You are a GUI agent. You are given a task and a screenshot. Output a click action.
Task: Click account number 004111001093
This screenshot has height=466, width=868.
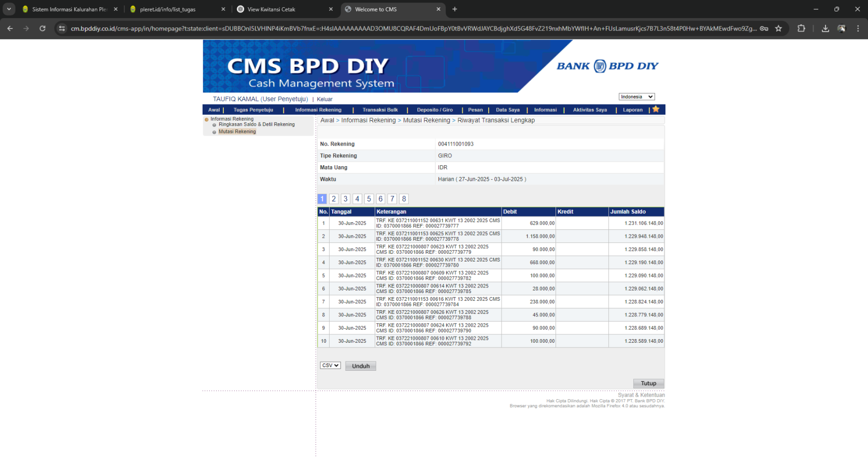click(x=456, y=144)
